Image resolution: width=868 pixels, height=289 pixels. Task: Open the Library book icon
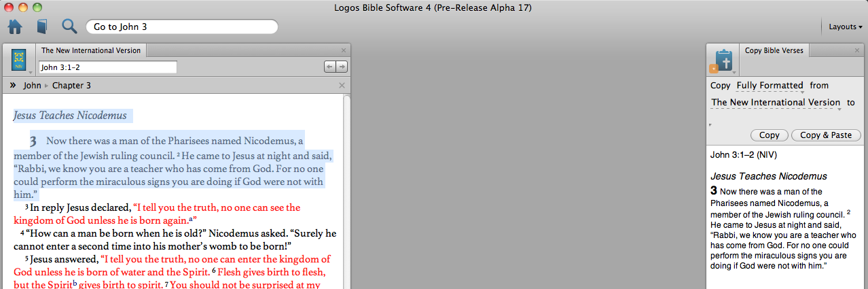42,27
